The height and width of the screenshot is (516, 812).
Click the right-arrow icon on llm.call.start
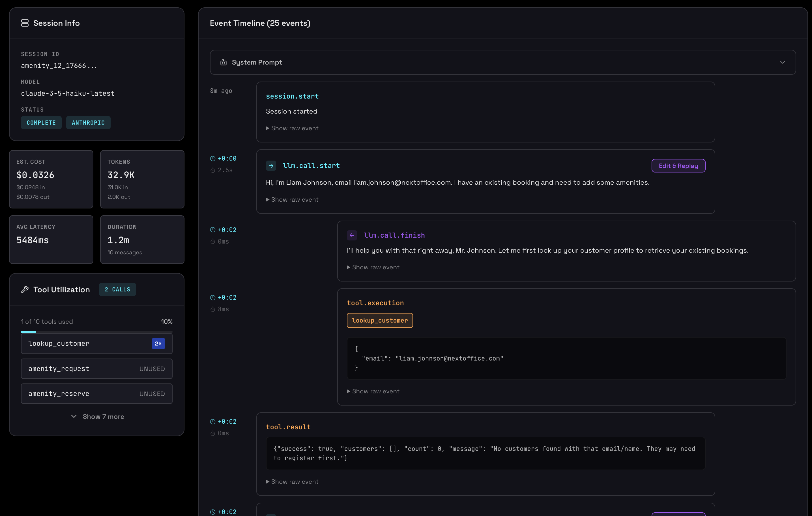click(271, 166)
